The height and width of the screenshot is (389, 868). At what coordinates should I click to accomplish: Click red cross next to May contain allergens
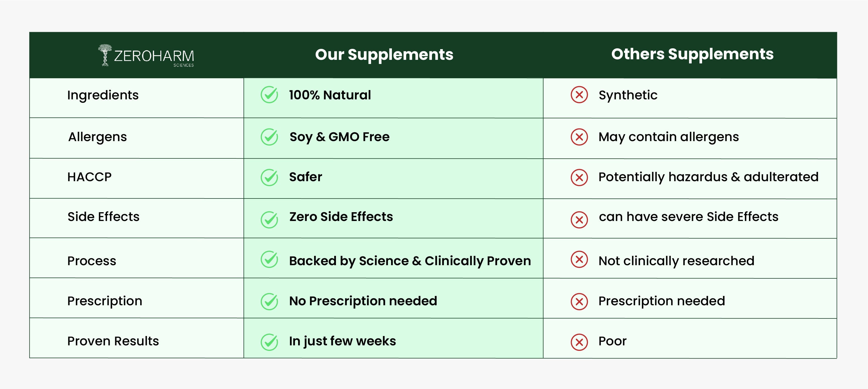coord(579,137)
